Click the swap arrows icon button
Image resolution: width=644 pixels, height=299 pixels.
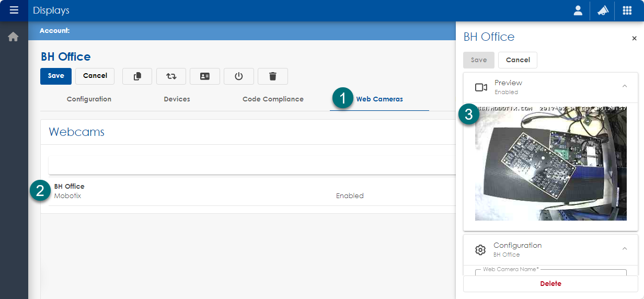pos(171,76)
